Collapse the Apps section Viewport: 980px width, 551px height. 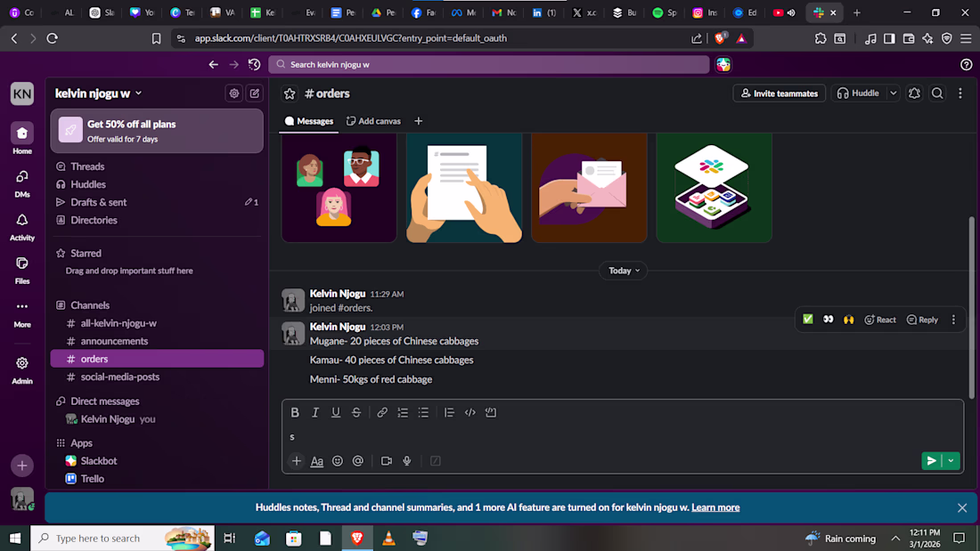point(81,443)
